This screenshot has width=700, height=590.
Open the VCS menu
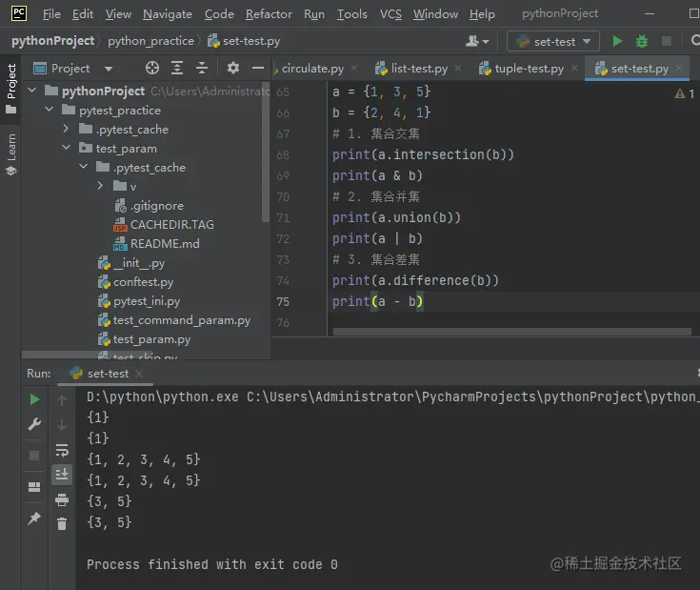[390, 14]
